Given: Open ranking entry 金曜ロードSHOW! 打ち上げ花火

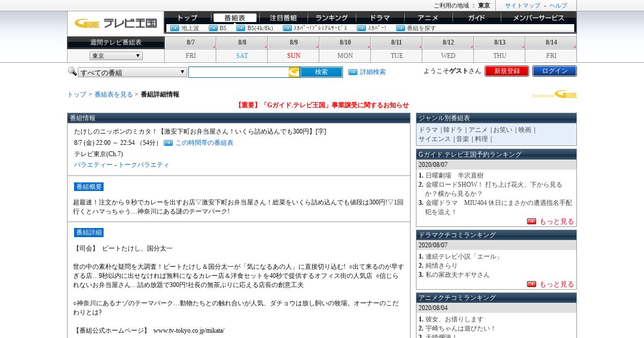Looking at the screenshot, I should point(494,189).
